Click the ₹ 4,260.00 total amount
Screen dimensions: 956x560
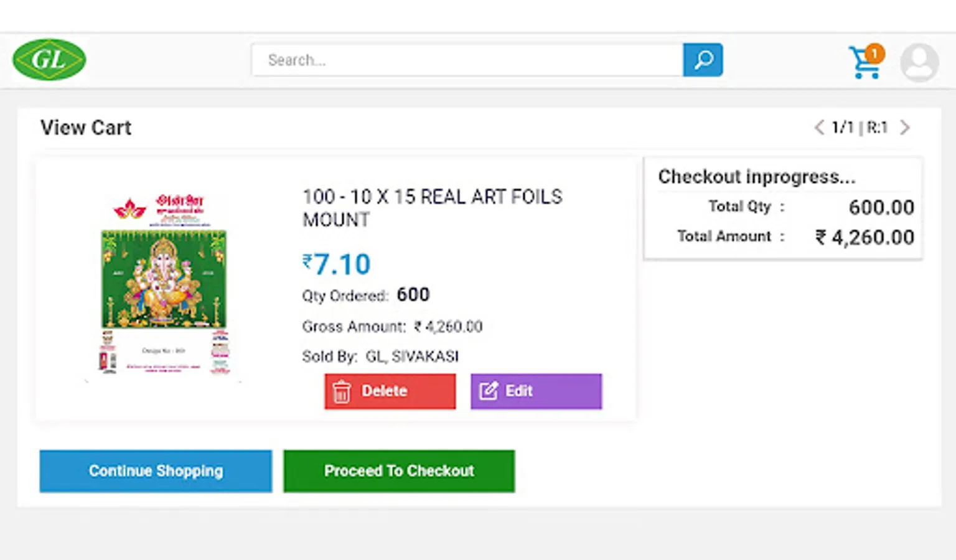click(865, 237)
